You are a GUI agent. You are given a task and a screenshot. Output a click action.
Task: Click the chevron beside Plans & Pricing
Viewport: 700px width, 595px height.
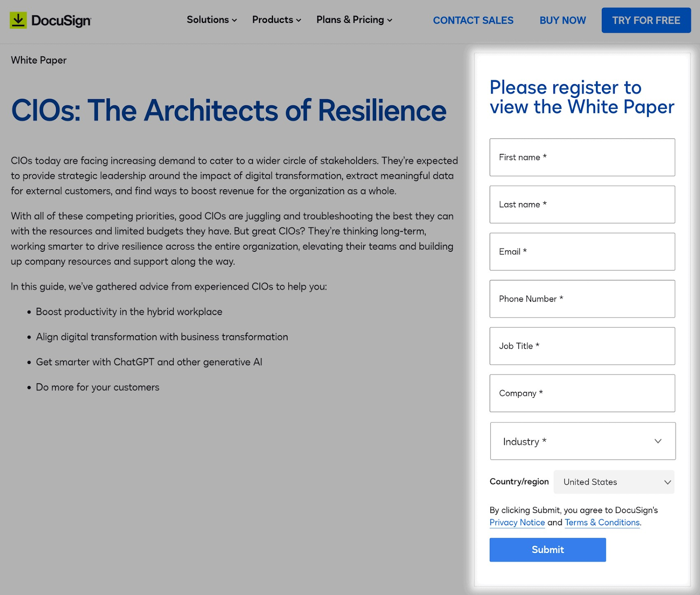click(388, 20)
